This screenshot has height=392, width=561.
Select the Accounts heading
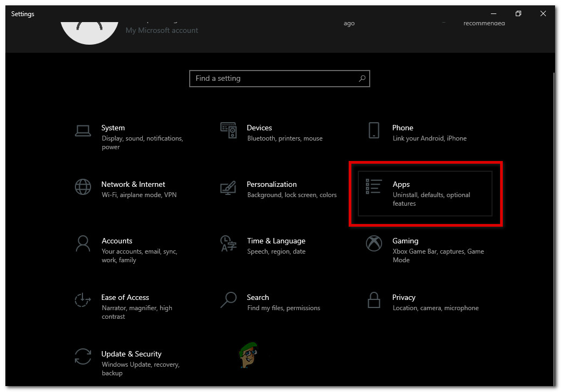tap(117, 241)
